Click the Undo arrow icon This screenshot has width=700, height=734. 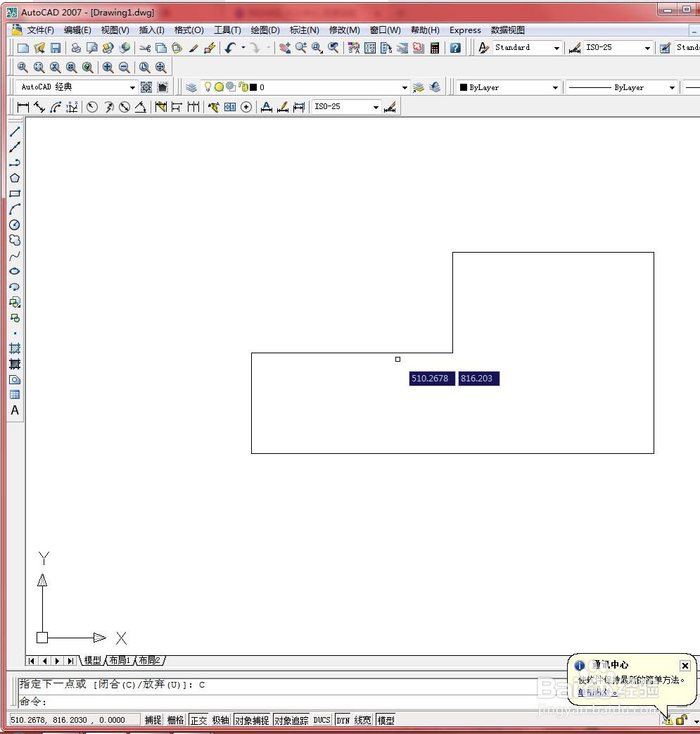click(x=230, y=48)
